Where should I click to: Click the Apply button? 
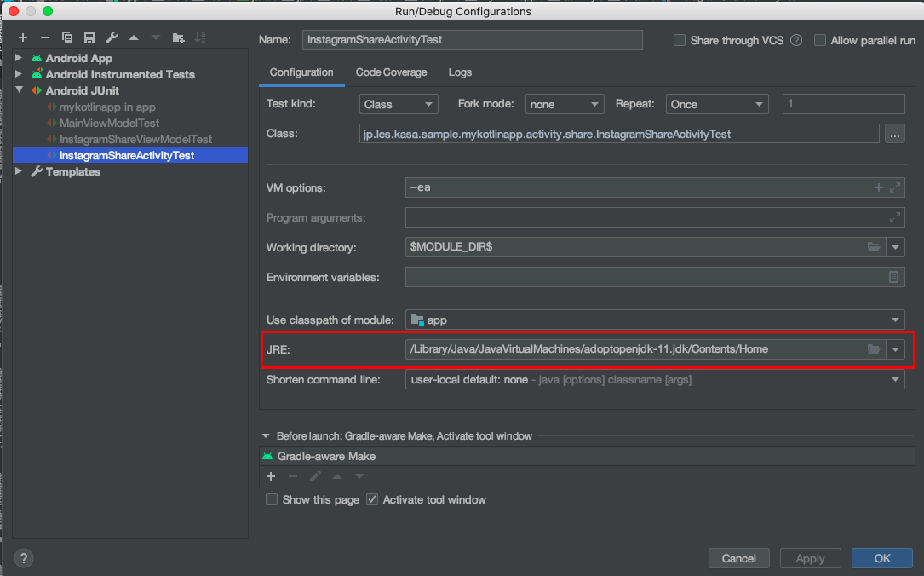[810, 558]
